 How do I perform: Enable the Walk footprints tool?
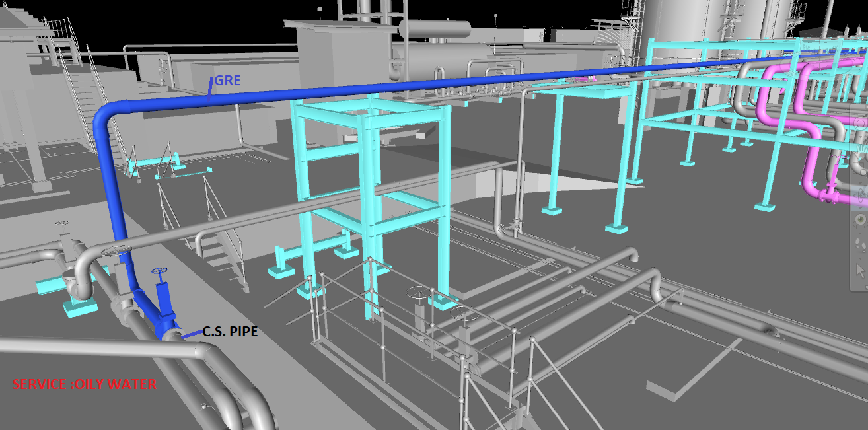pyautogui.click(x=861, y=243)
